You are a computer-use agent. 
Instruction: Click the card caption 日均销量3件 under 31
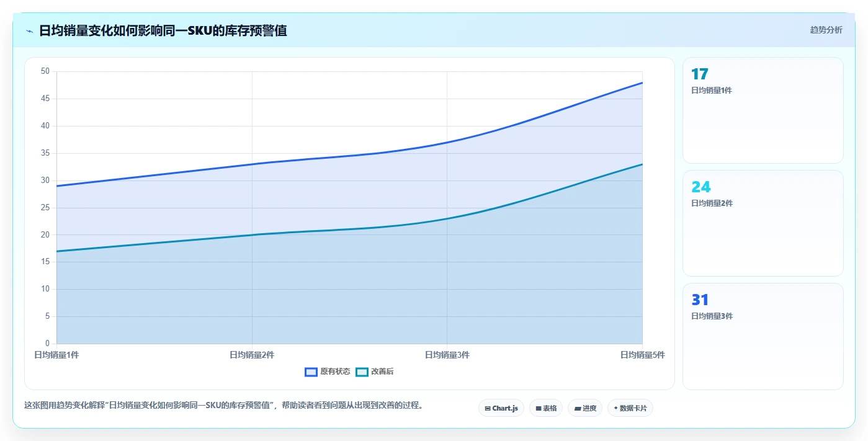click(712, 316)
